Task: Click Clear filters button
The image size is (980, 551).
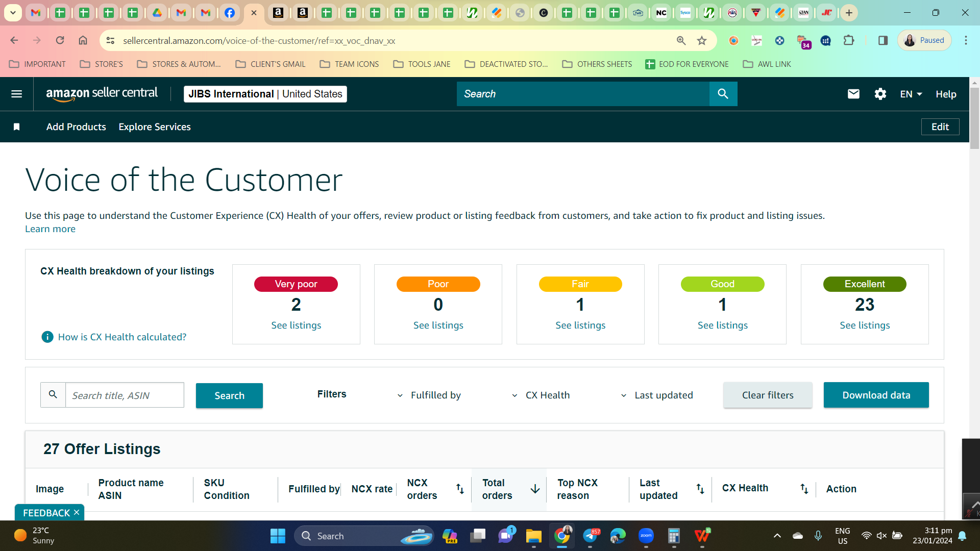Action: (768, 395)
